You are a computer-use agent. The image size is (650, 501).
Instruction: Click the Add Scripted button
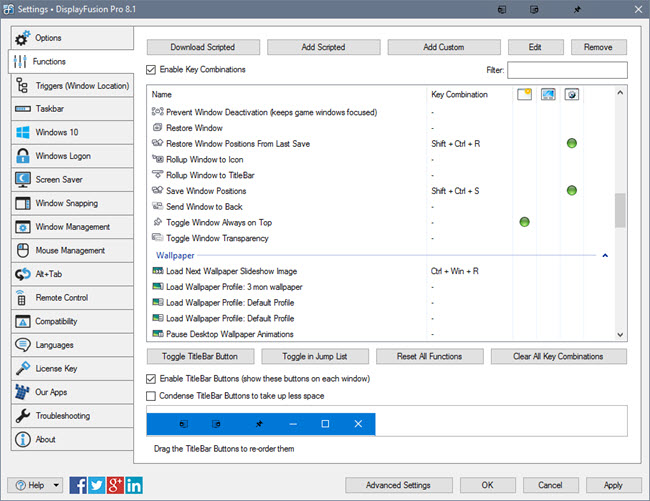(323, 47)
